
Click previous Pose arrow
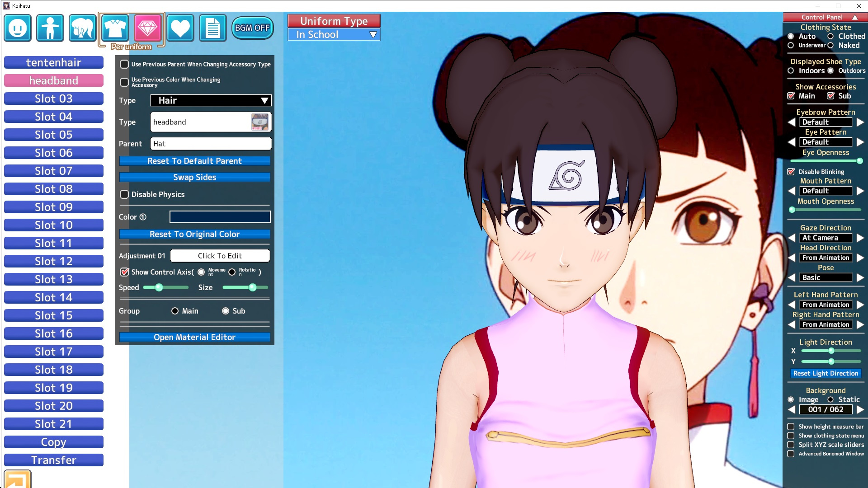click(792, 277)
